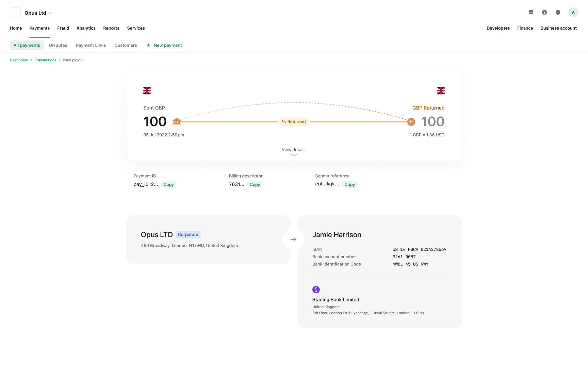The width and height of the screenshot is (588, 380).
Task: Click the Corporate tag next to Opus LTD
Action: [188, 234]
